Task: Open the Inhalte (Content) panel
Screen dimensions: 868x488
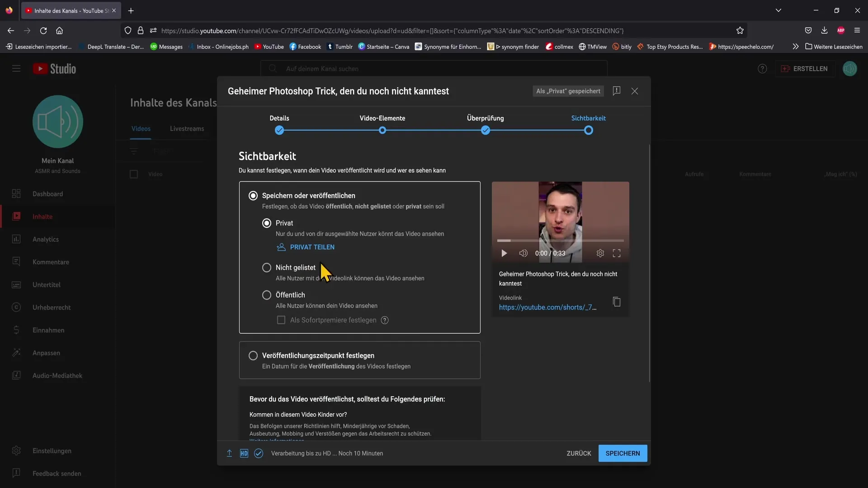Action: pos(42,216)
